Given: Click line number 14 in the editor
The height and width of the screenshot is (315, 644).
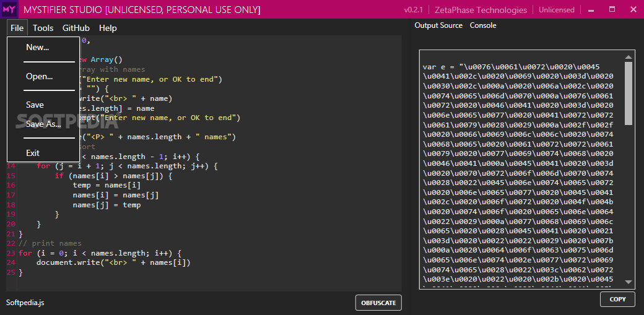Looking at the screenshot, I should (x=11, y=166).
